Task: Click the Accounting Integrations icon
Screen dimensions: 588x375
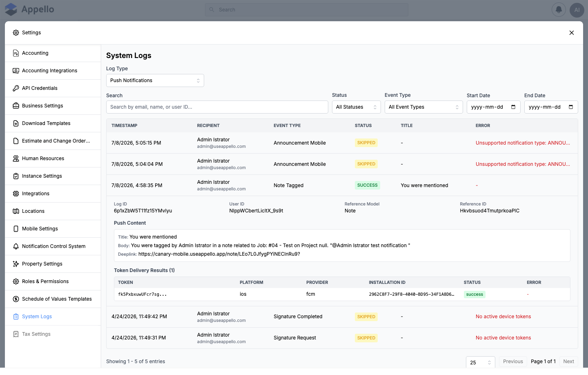Action: click(x=16, y=71)
